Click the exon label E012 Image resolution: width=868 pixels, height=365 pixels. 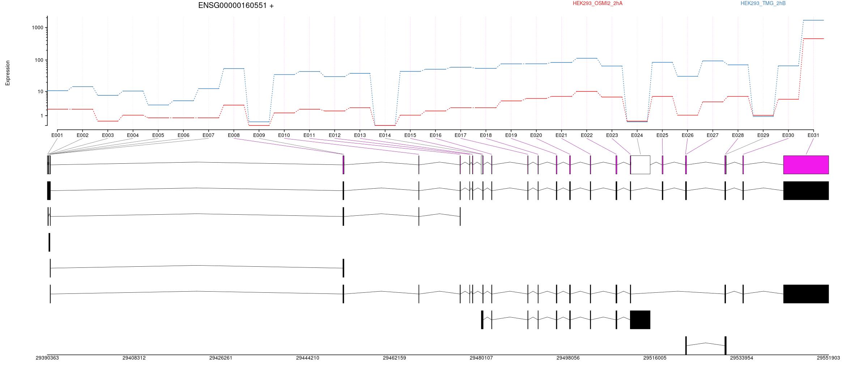point(335,136)
